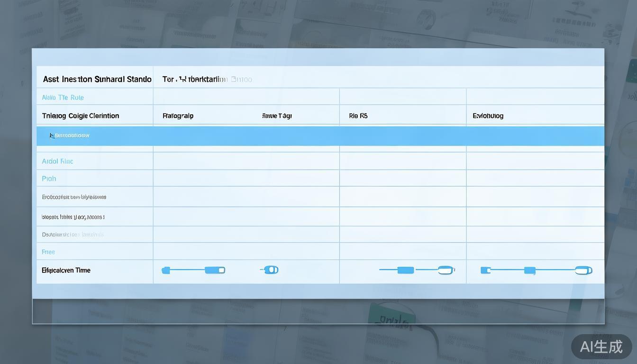Select the "Rafograip" column header

click(x=178, y=116)
